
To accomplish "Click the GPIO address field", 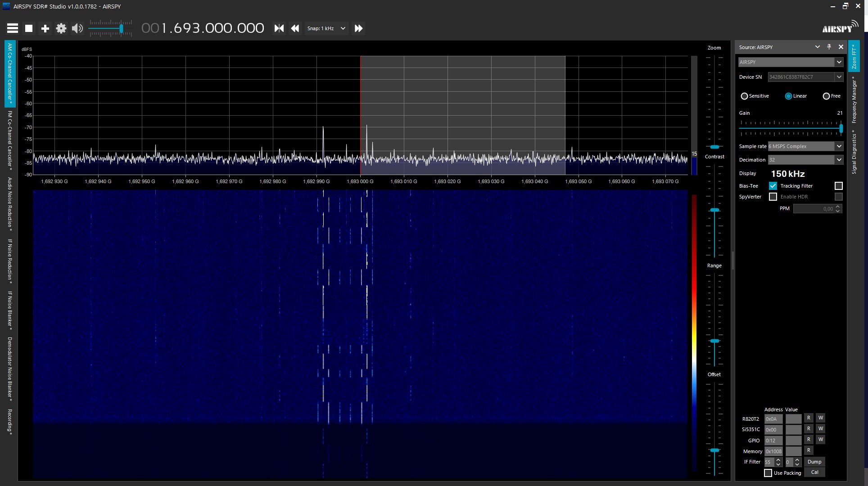I will point(773,441).
